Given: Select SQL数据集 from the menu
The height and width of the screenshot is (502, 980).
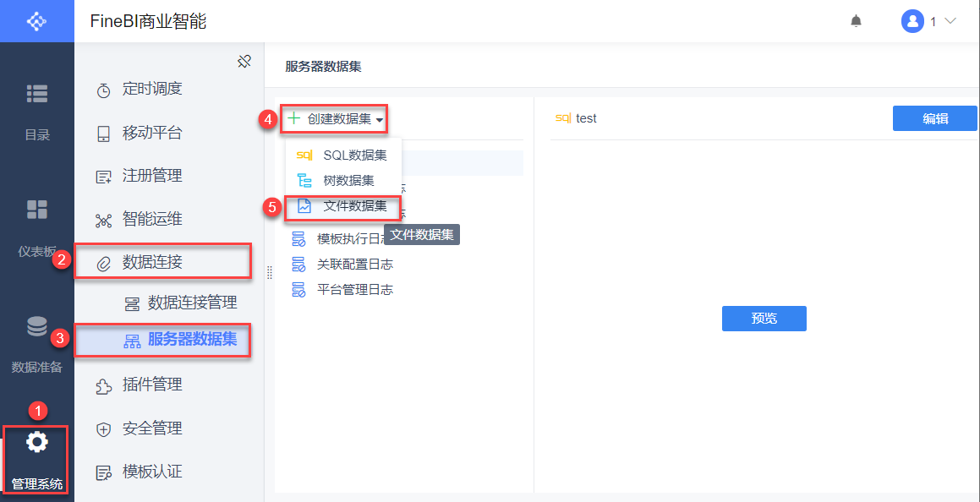Looking at the screenshot, I should pyautogui.click(x=353, y=156).
